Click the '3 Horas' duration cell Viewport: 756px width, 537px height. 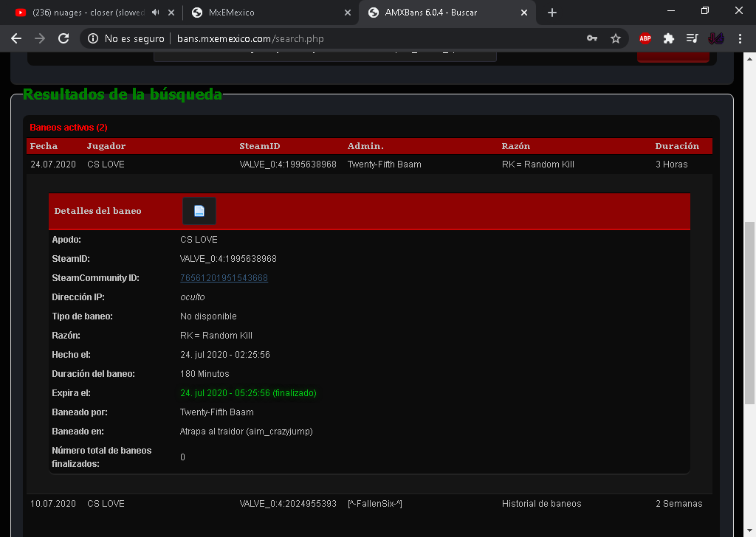pos(672,164)
